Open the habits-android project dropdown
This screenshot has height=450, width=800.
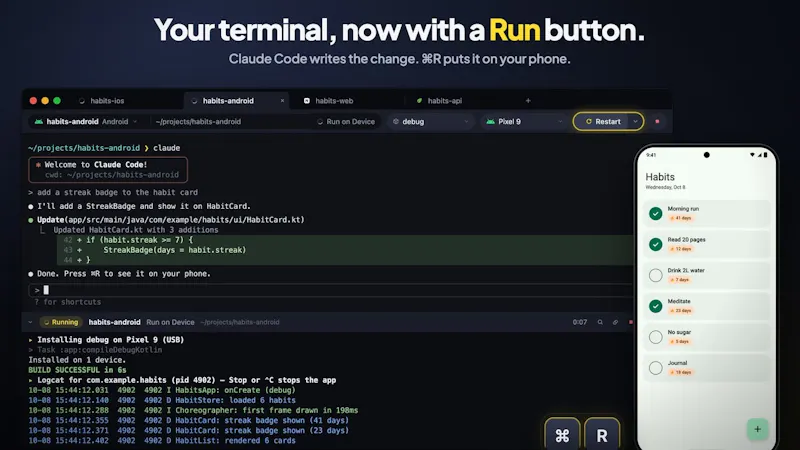click(x=86, y=121)
